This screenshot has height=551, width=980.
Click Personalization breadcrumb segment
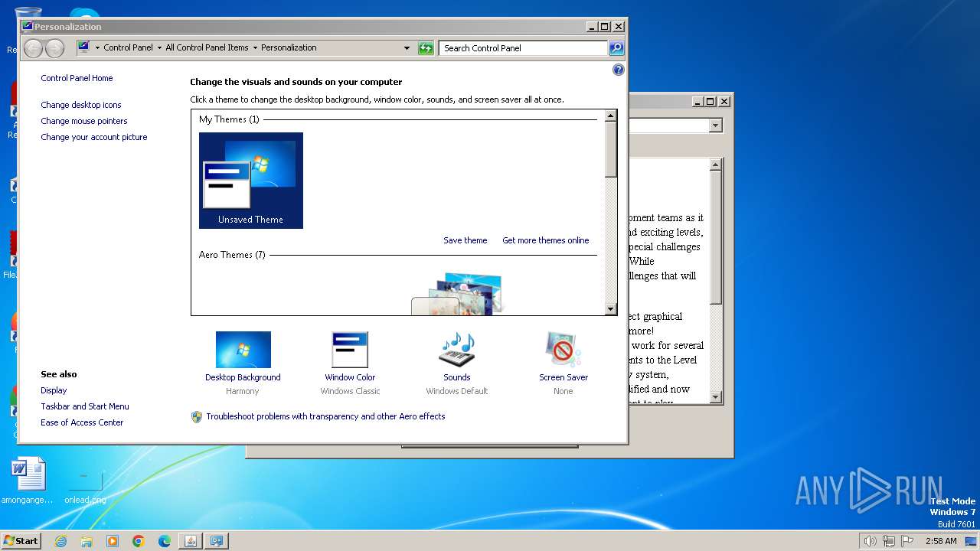[289, 47]
